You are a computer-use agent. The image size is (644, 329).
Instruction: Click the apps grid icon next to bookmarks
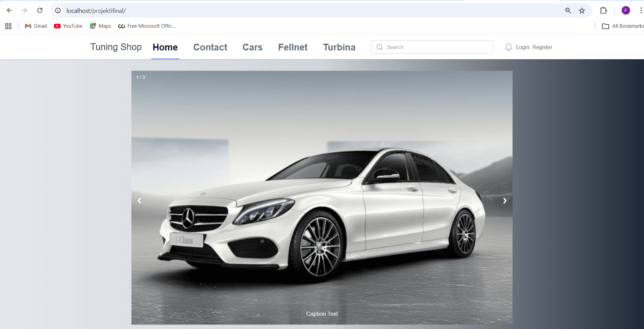point(8,26)
